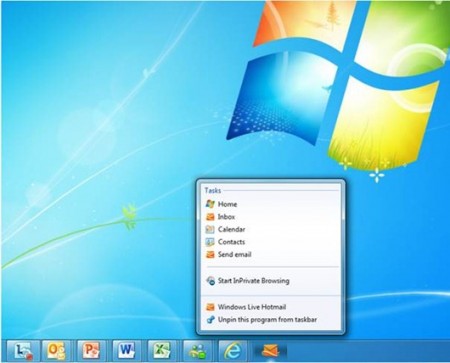
Task: Open PowerPoint taskbar icon
Action: (92, 351)
